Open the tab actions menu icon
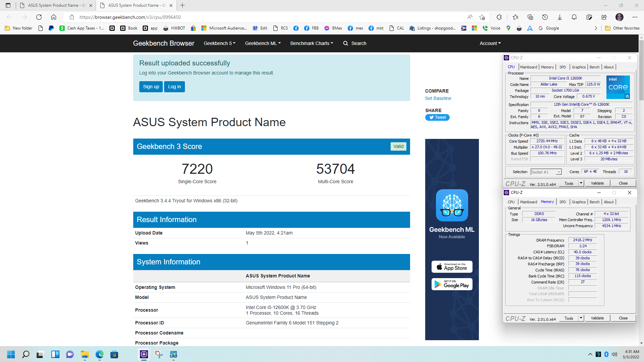Image resolution: width=644 pixels, height=362 pixels. pyautogui.click(x=8, y=5)
